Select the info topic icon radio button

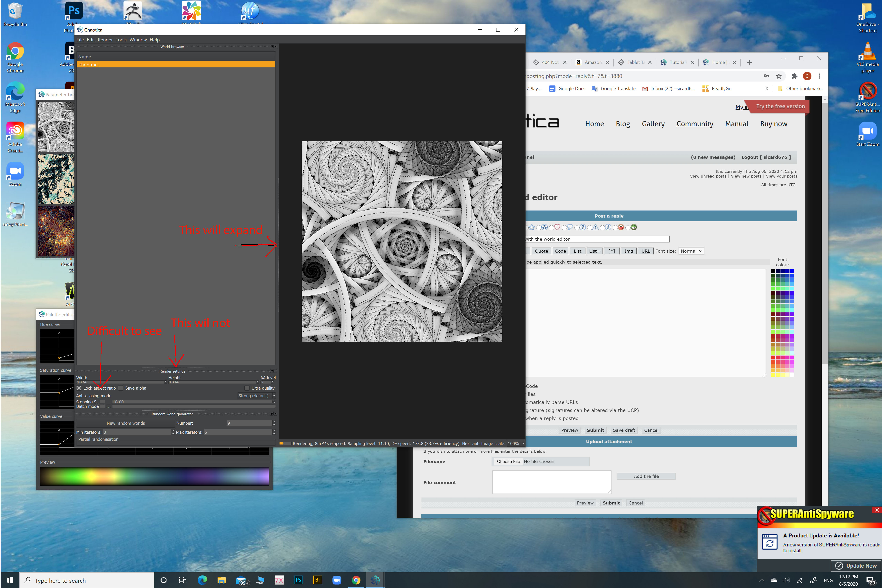point(602,228)
